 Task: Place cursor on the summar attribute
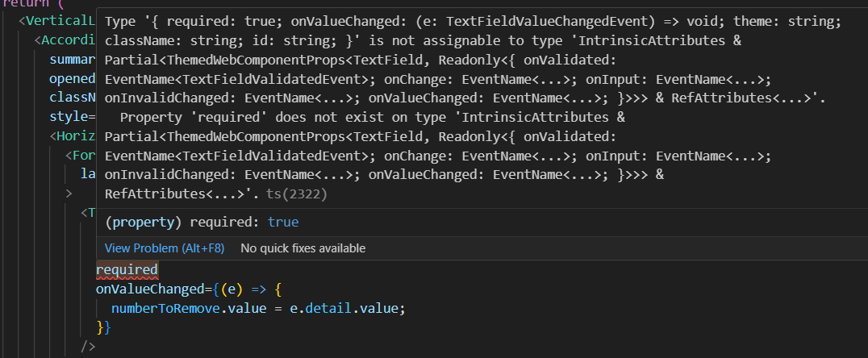[73, 60]
